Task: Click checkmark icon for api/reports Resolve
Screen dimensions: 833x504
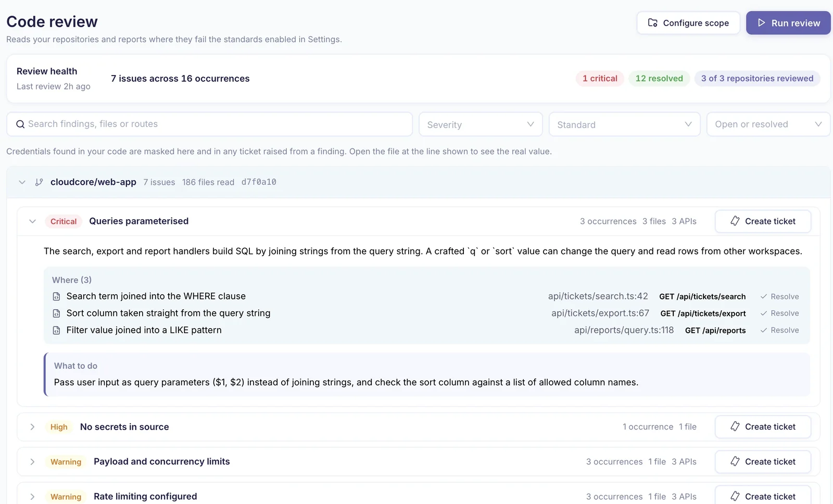Action: [x=764, y=331]
